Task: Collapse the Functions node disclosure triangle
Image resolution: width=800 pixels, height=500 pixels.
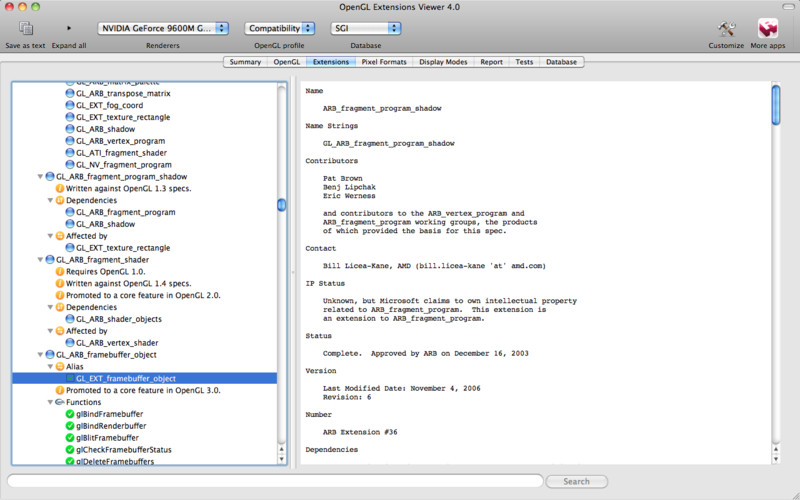Action: pos(50,402)
